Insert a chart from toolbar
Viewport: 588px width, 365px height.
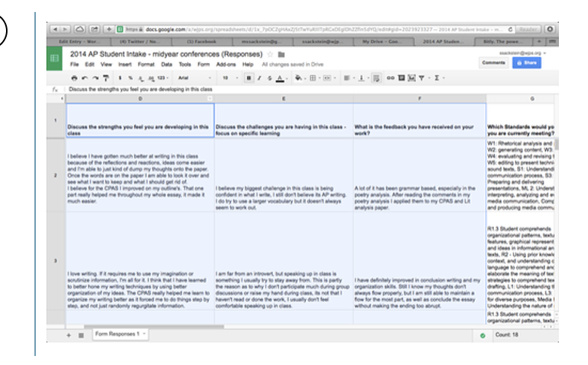(411, 78)
